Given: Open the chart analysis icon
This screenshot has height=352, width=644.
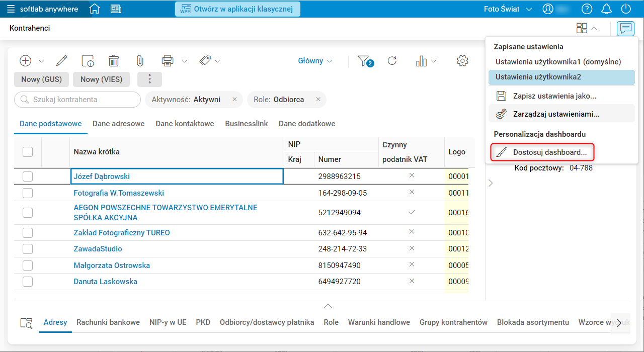Looking at the screenshot, I should tap(421, 61).
